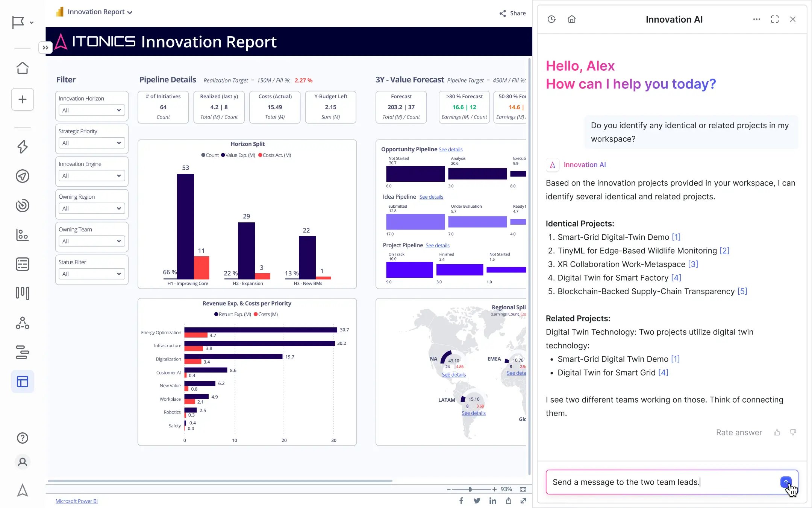Click the zoom in plus button
The width and height of the screenshot is (812, 508).
pyautogui.click(x=494, y=489)
